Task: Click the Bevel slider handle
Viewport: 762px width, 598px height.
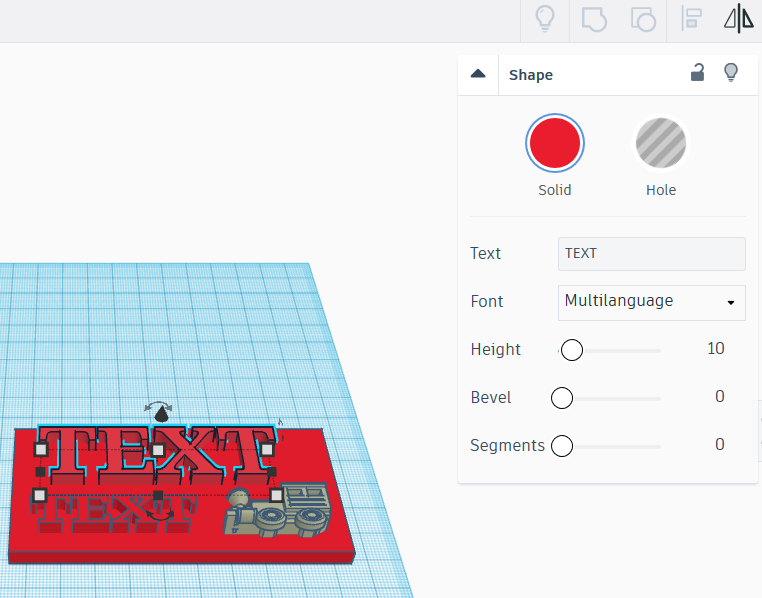Action: (562, 398)
